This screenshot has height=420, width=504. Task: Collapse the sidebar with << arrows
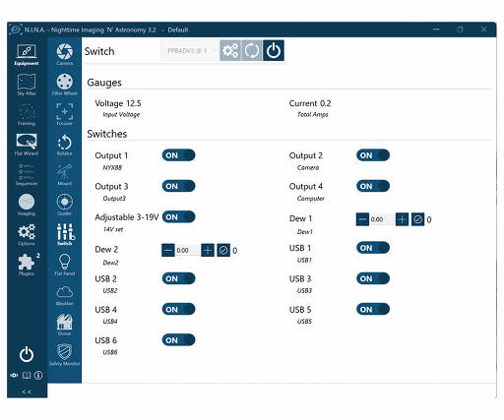[27, 391]
